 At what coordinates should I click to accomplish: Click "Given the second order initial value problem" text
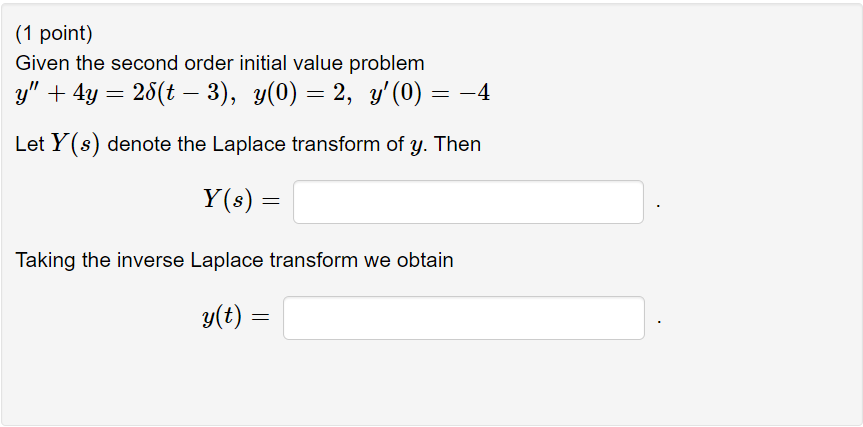click(x=220, y=63)
